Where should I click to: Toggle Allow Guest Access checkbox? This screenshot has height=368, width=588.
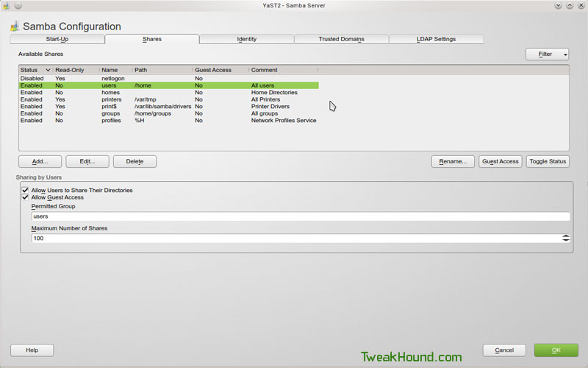tap(25, 197)
